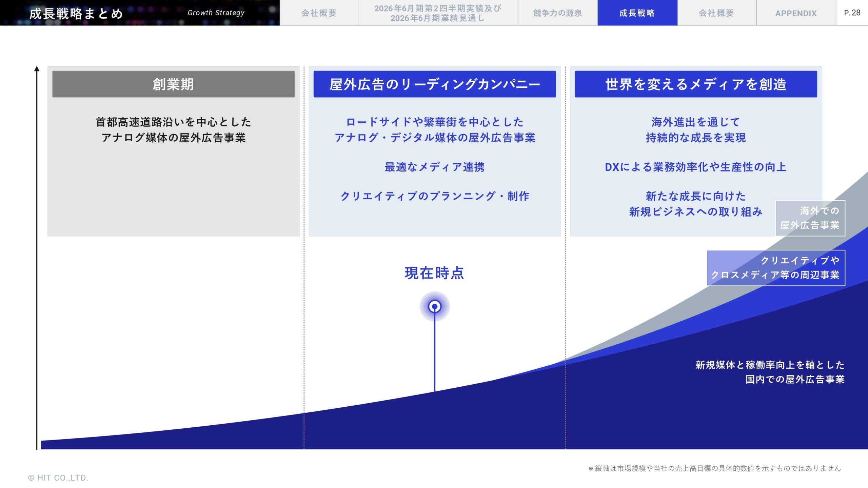Select the second 会社概要 tab near APPENDIX
The width and height of the screenshot is (868, 488).
click(x=716, y=14)
